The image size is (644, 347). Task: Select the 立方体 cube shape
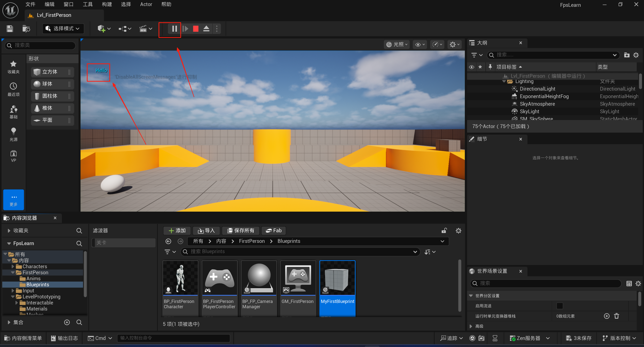(52, 72)
